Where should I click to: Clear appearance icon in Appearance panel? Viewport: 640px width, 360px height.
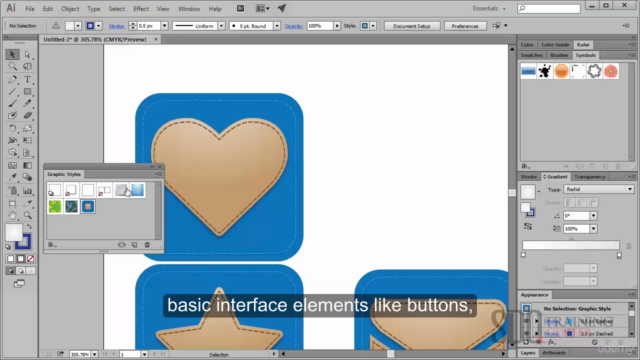[x=595, y=342]
